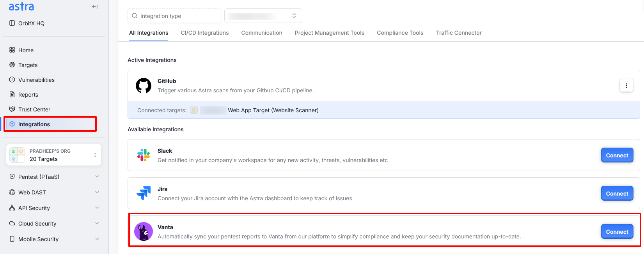Click the API Security icon
The height and width of the screenshot is (254, 644).
pyautogui.click(x=12, y=208)
